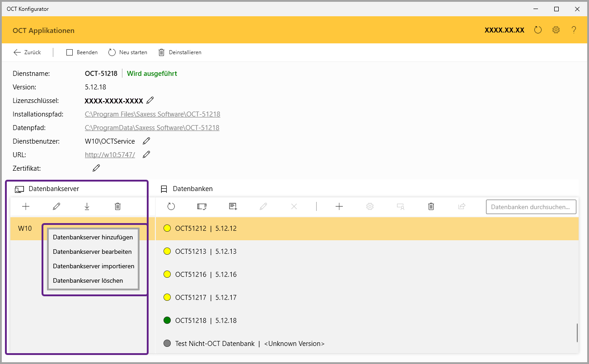589x364 pixels.
Task: Click the delete database server trash icon
Action: pyautogui.click(x=117, y=206)
